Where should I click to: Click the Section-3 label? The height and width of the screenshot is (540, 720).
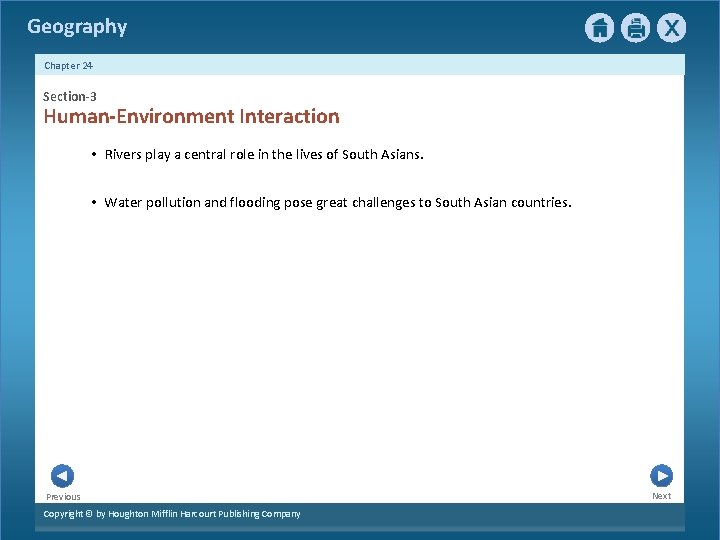coord(70,96)
